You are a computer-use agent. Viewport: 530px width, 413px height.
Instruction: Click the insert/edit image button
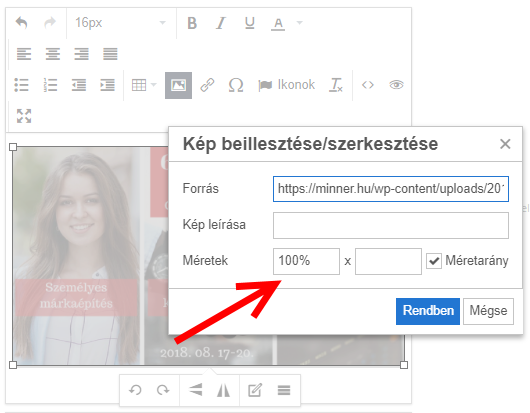pos(178,85)
